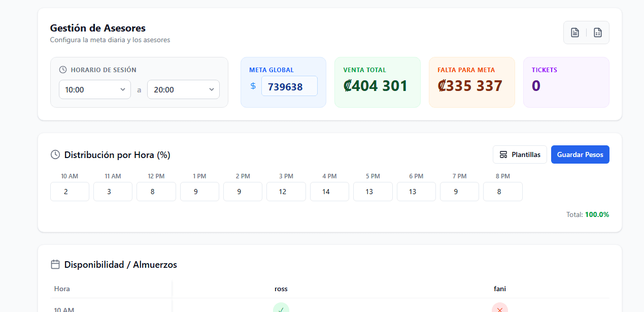The image size is (644, 312).
Task: Open the session start time 10:00 dropdown
Action: [95, 89]
